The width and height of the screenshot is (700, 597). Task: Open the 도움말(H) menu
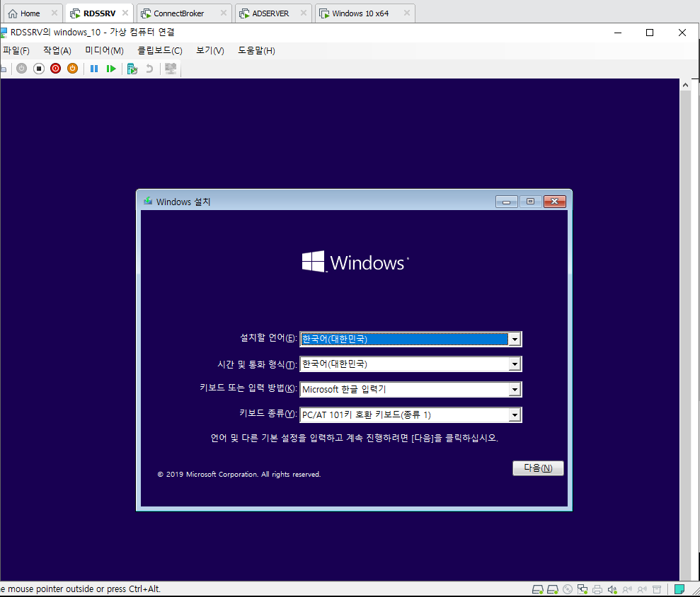[x=256, y=51]
